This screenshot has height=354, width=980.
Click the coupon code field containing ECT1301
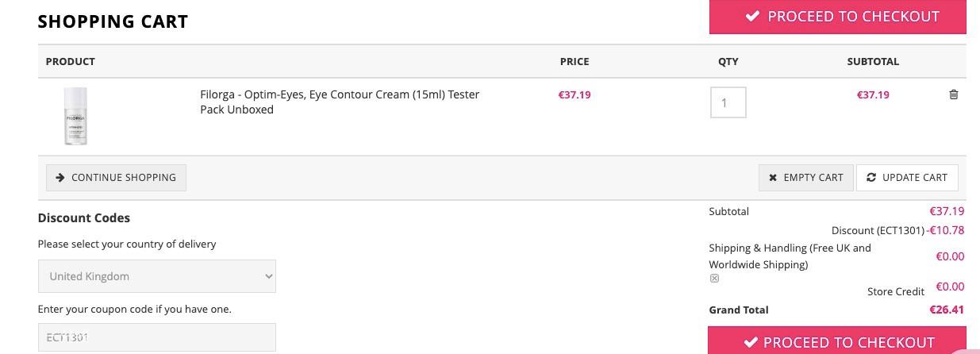click(x=157, y=337)
